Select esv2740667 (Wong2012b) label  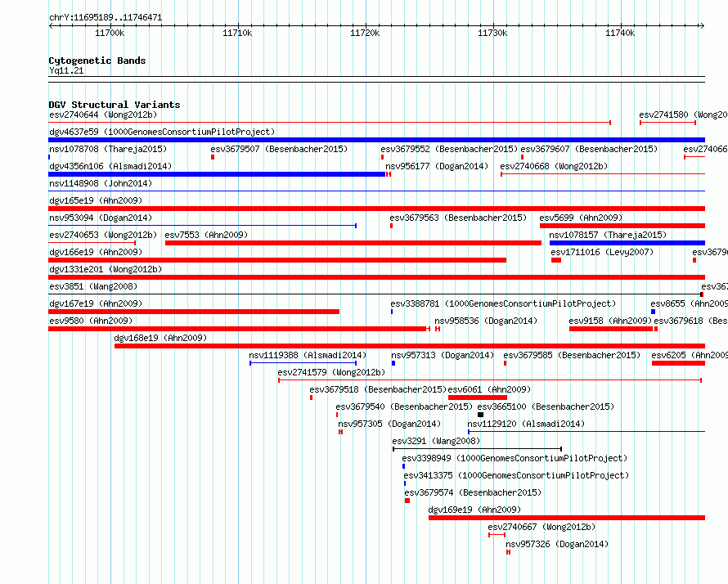[542, 527]
